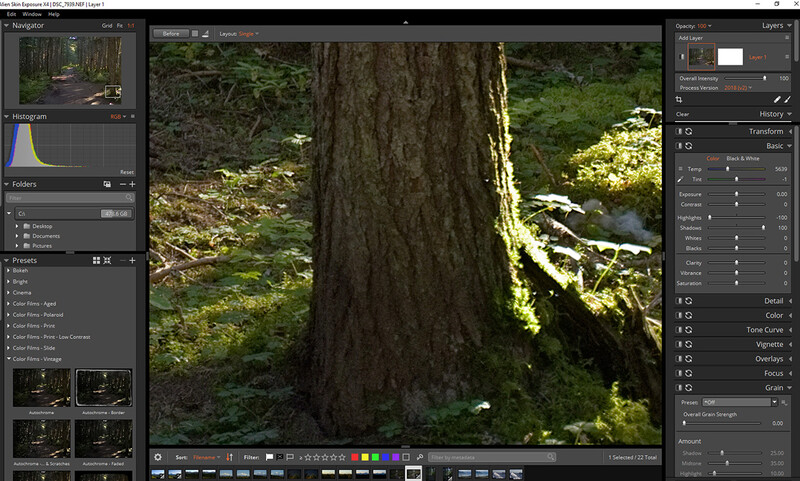
Task: Reset the Basic panel with its circular arrows
Action: click(689, 146)
